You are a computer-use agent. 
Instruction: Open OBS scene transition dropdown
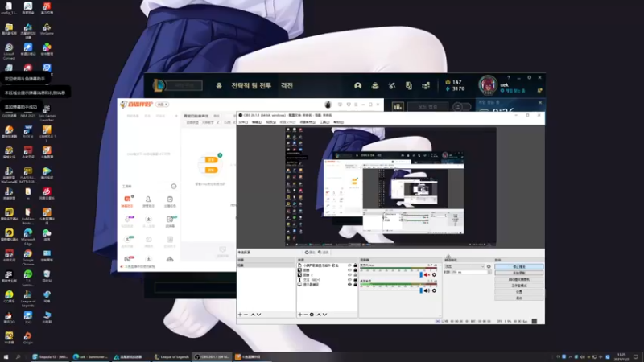(x=465, y=266)
